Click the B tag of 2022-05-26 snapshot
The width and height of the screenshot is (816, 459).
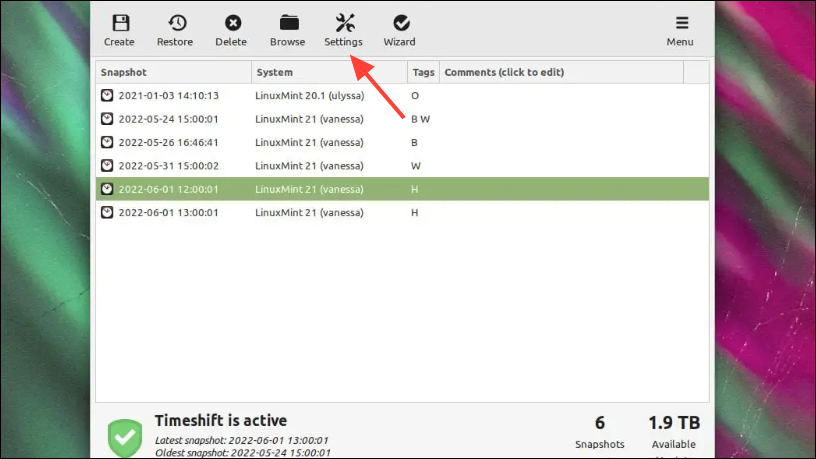(x=414, y=143)
